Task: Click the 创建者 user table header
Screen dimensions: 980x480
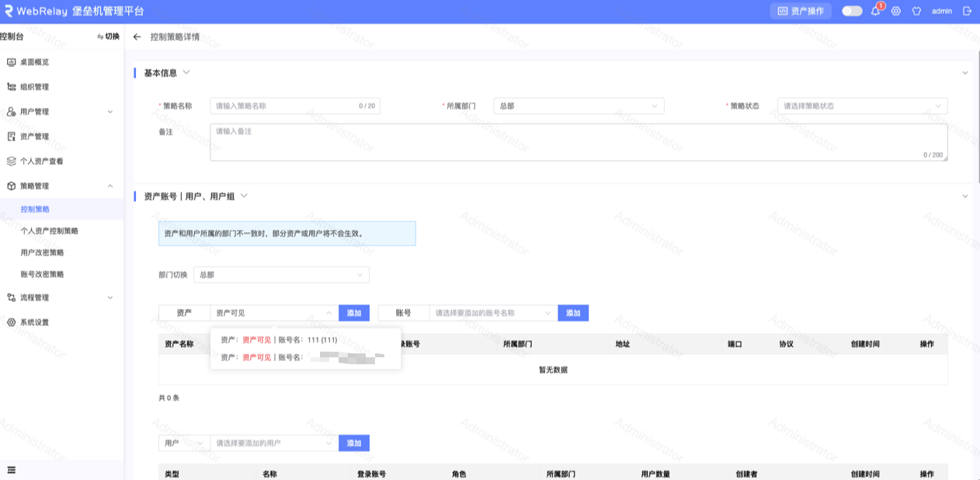Action: (747, 474)
